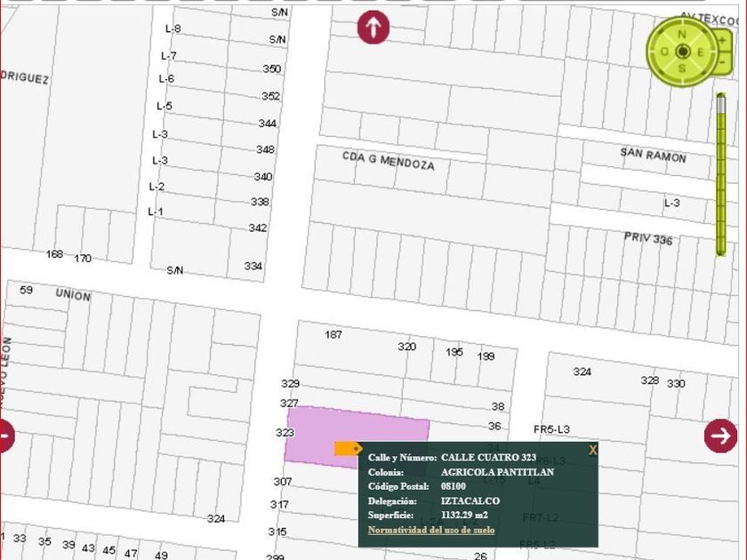
Task: Click lot number 334 label
Action: click(x=253, y=266)
